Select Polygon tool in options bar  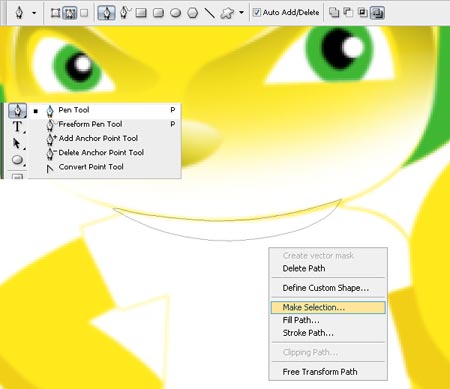[x=193, y=13]
